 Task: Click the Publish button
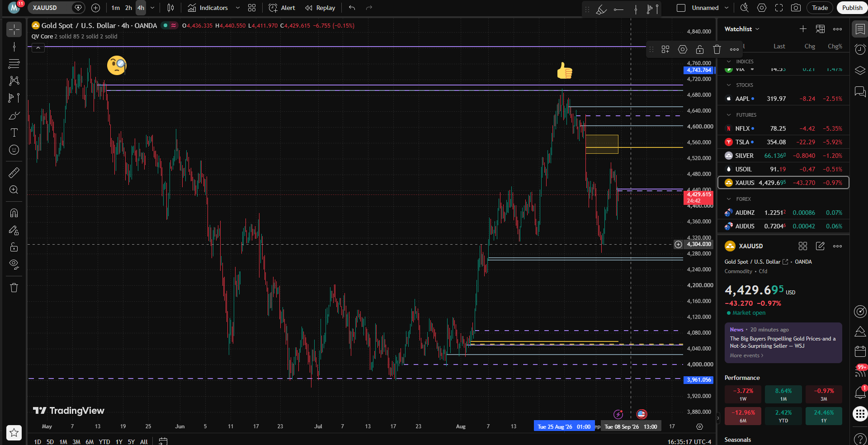(852, 8)
